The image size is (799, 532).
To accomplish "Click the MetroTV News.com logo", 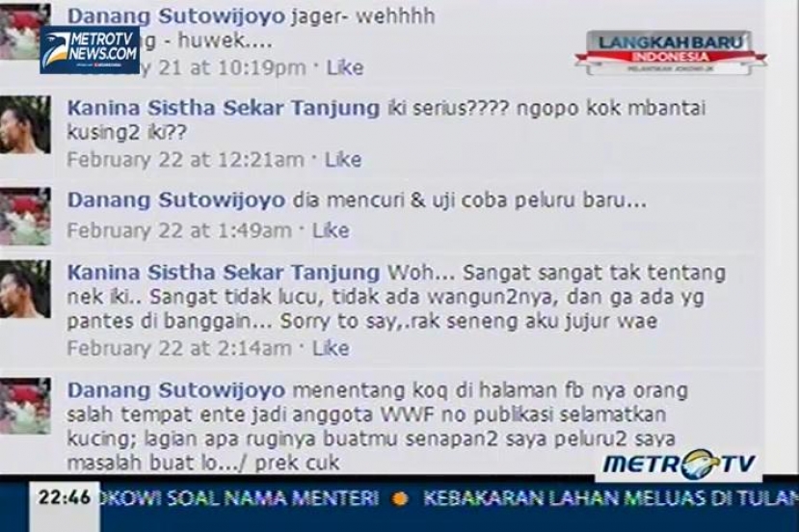I will pyautogui.click(x=90, y=49).
